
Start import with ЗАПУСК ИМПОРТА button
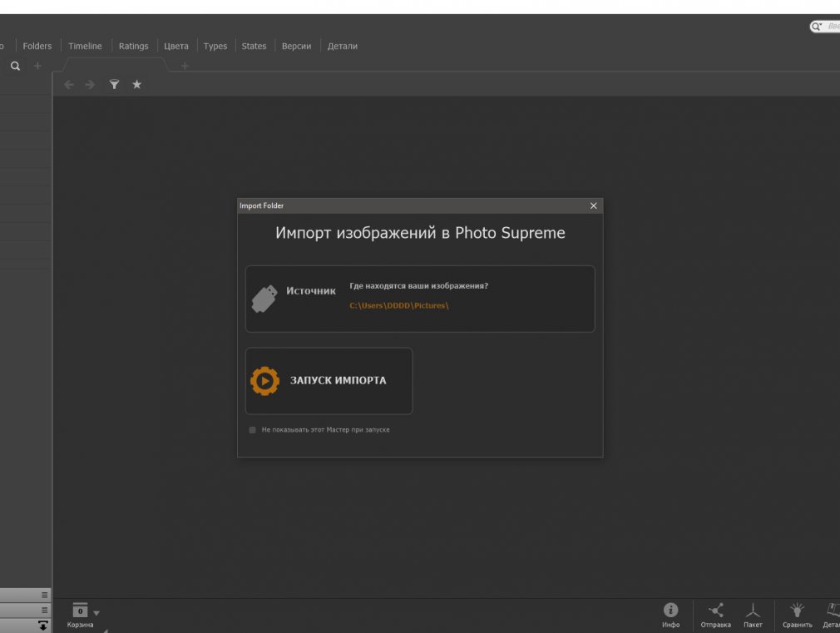tap(329, 381)
